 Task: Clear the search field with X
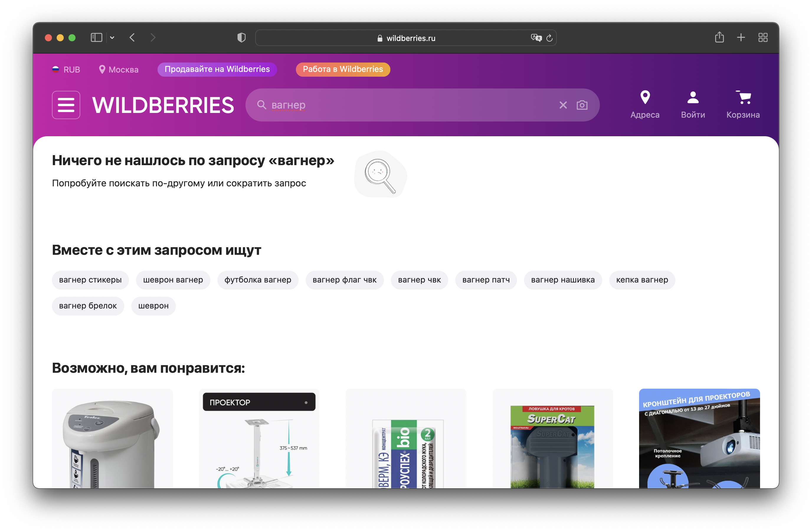(x=563, y=105)
